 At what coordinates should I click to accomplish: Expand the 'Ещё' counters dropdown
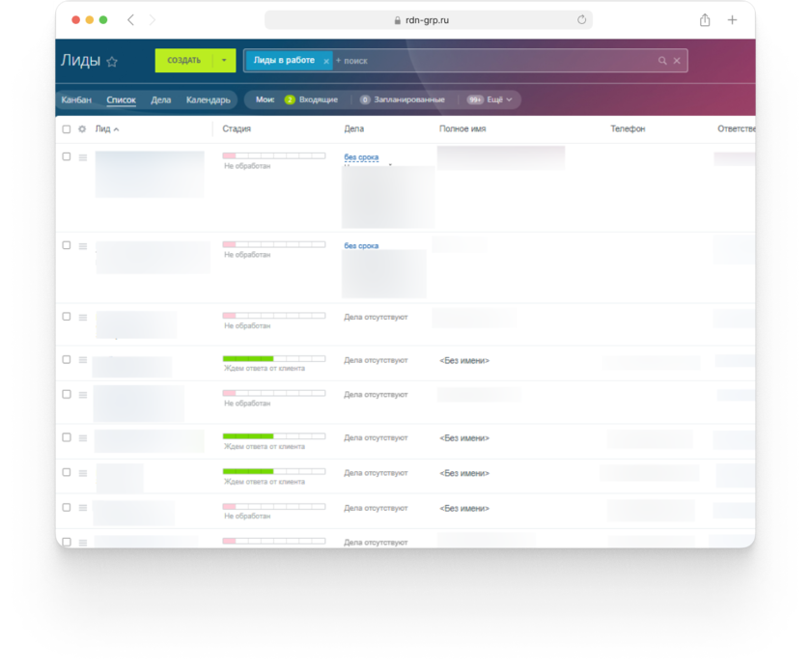coord(494,99)
